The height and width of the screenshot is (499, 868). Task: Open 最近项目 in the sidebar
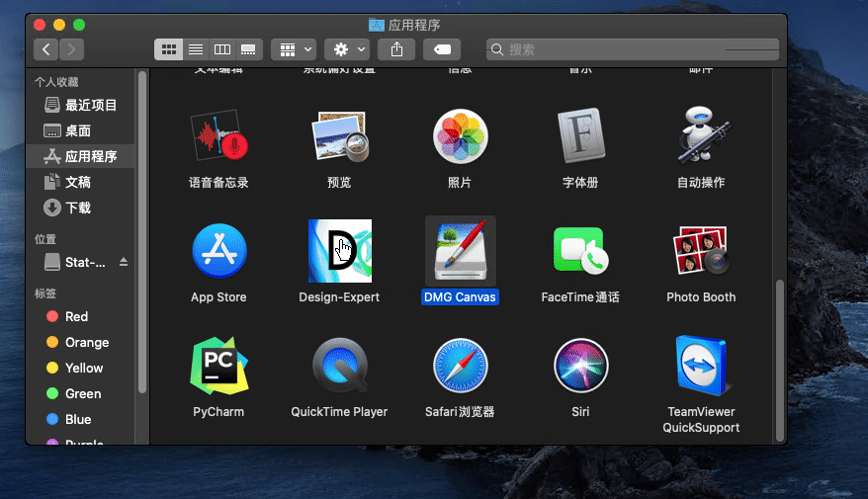pyautogui.click(x=80, y=105)
